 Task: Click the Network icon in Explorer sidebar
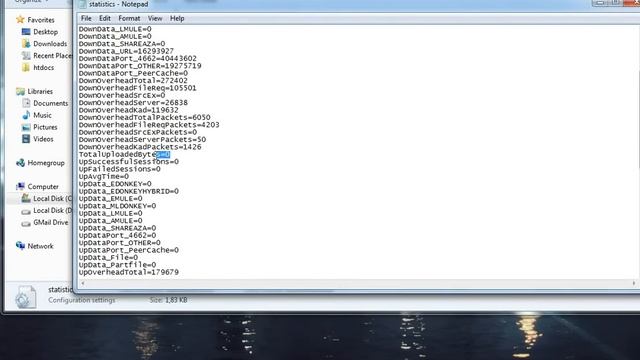(x=20, y=246)
